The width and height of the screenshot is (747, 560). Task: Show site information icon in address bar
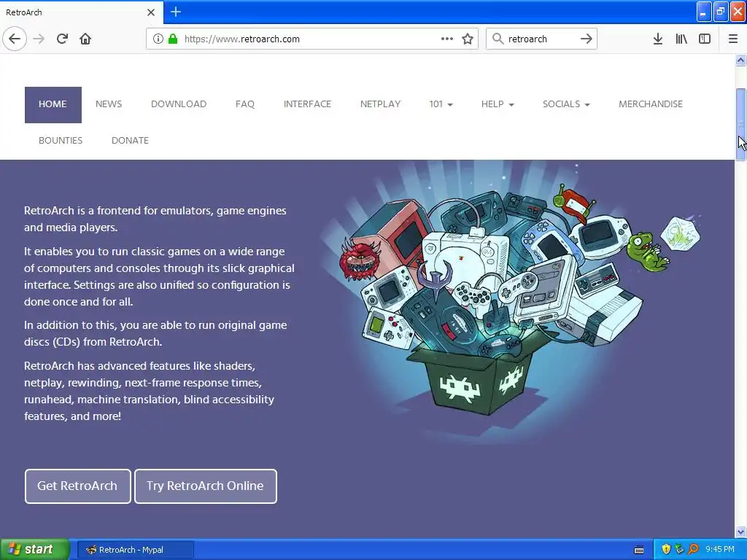[x=158, y=39]
